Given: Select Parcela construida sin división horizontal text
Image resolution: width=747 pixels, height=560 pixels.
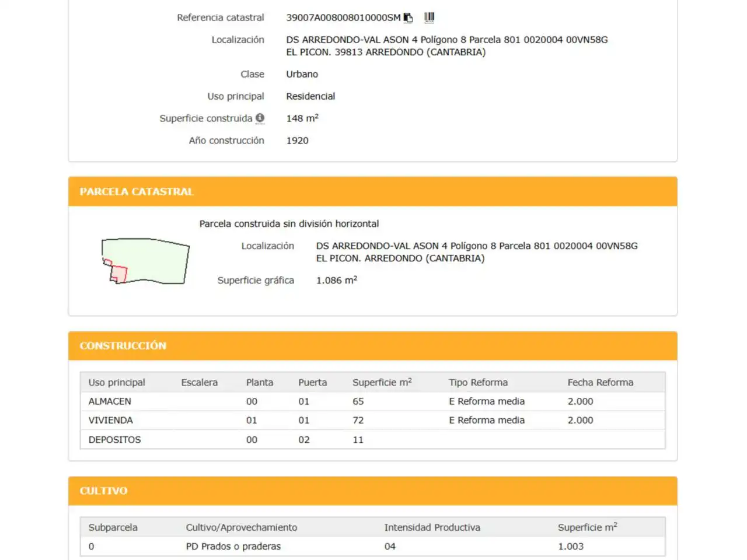Looking at the screenshot, I should pyautogui.click(x=289, y=223).
